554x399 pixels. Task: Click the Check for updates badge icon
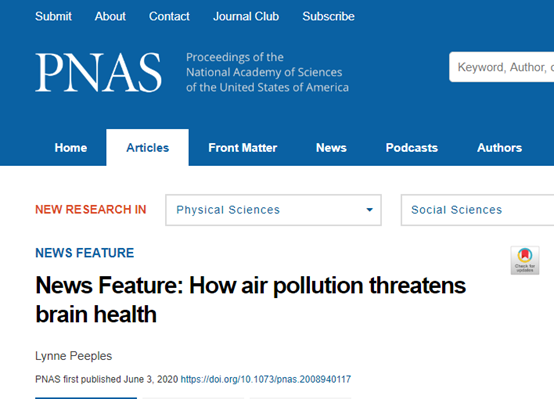pyautogui.click(x=525, y=260)
